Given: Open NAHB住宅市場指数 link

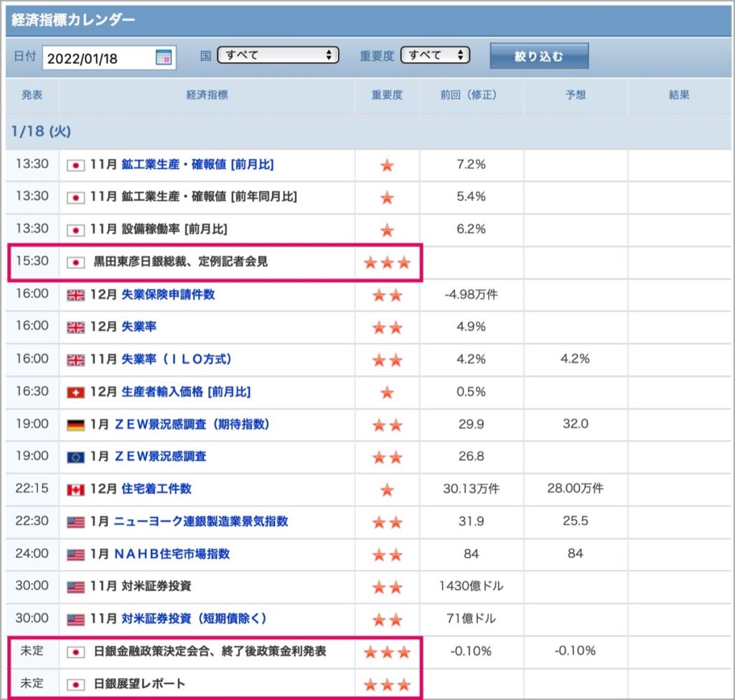Looking at the screenshot, I should tap(172, 554).
